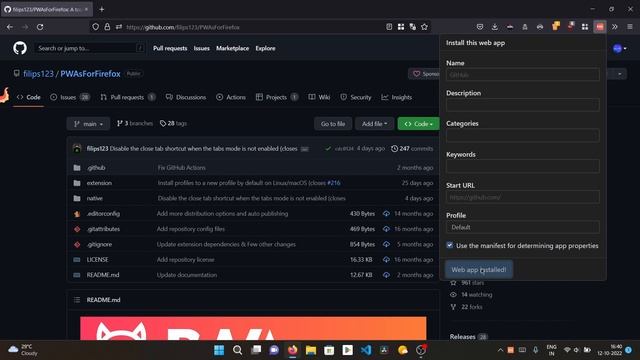Uncheck Use the manifest for determining app properties
The height and width of the screenshot is (360, 640).
pos(449,245)
